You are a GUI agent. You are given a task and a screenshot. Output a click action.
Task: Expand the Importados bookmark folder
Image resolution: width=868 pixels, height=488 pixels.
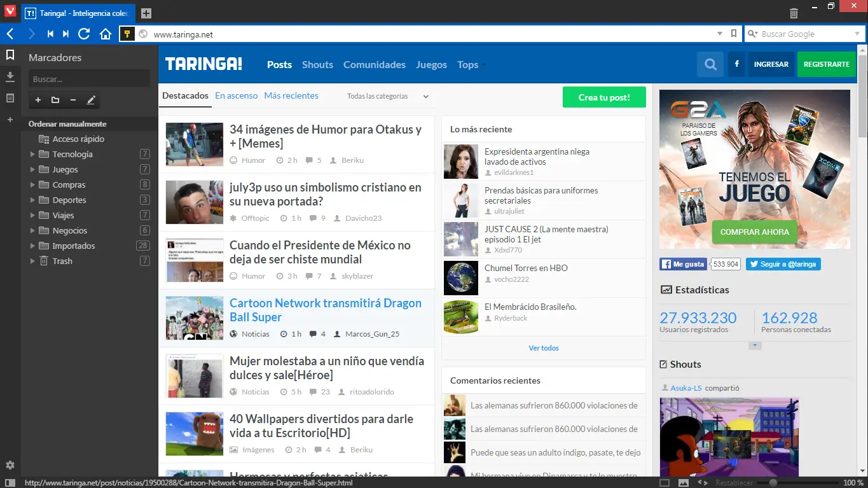tap(33, 246)
